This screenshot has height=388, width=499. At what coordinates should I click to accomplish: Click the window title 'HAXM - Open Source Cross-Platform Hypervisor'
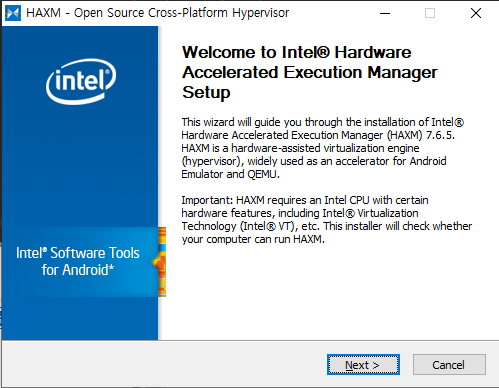pyautogui.click(x=158, y=13)
